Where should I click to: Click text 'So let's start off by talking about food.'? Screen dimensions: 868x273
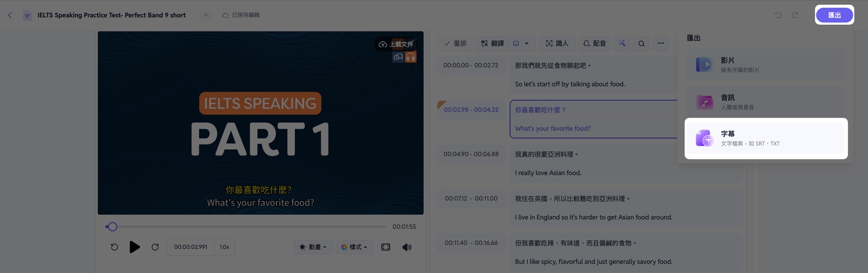click(x=570, y=84)
